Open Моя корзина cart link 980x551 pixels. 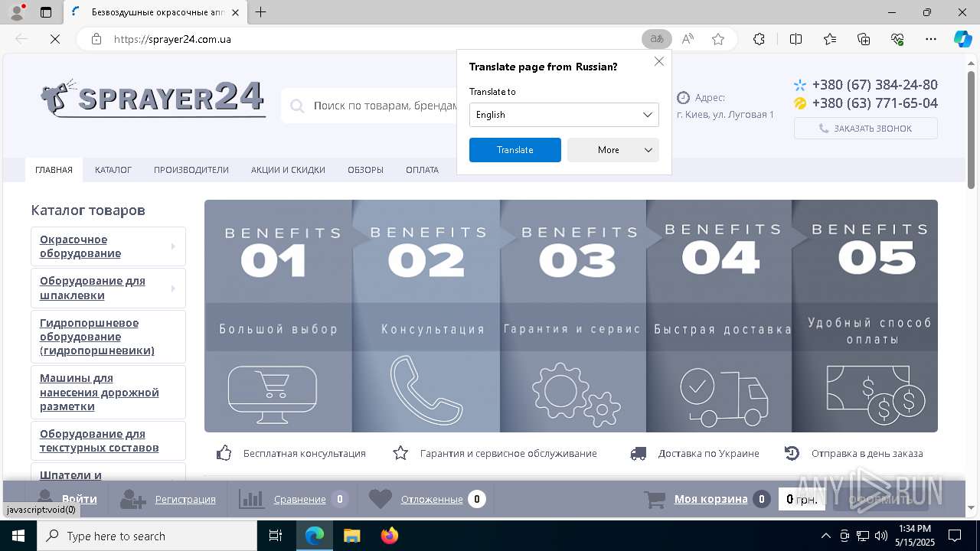(710, 499)
